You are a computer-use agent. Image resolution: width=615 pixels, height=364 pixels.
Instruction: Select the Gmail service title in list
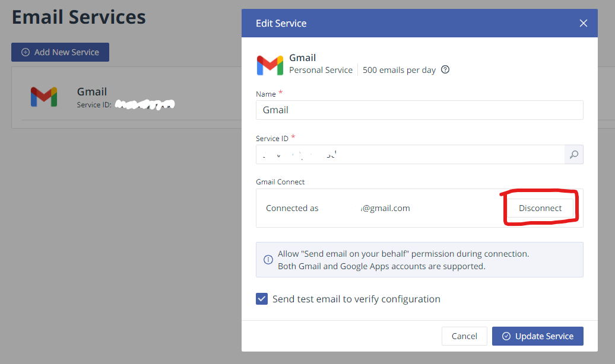click(92, 92)
